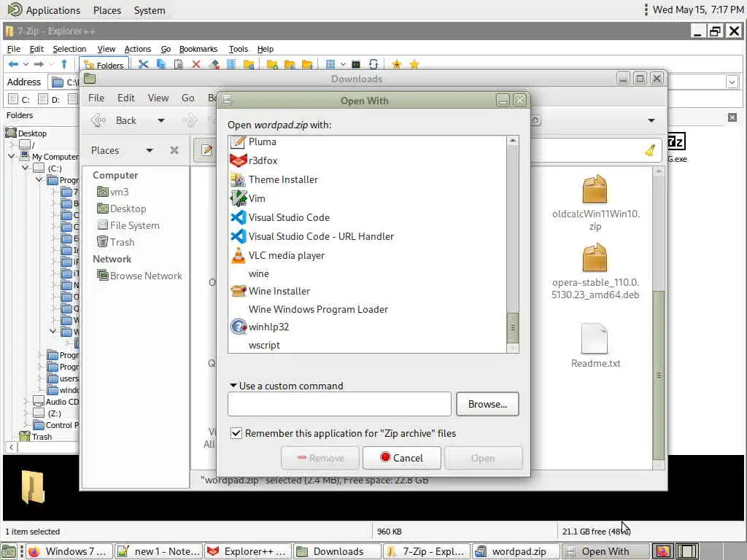Go back in Explorer++ toolbar
This screenshot has width=747, height=560.
(x=13, y=64)
